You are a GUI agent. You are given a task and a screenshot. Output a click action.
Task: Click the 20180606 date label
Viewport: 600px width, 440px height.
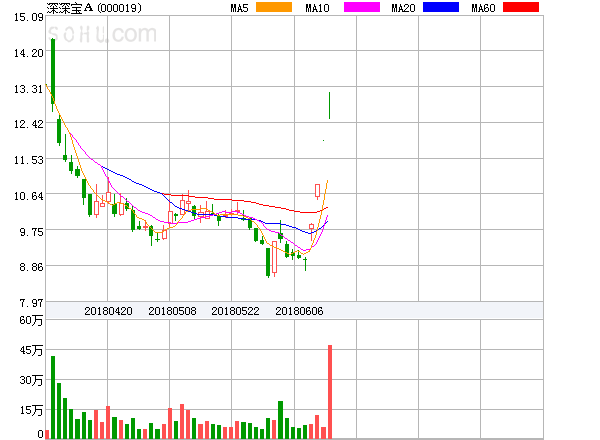tap(299, 311)
